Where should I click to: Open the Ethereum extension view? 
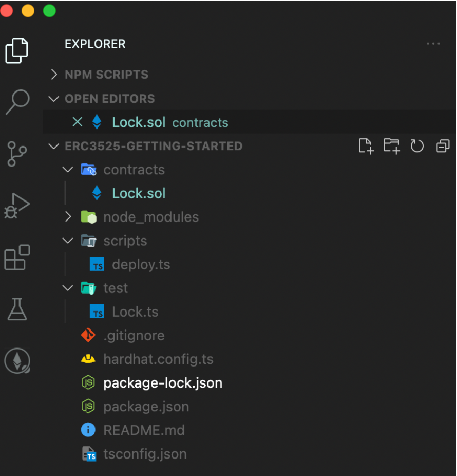17,361
